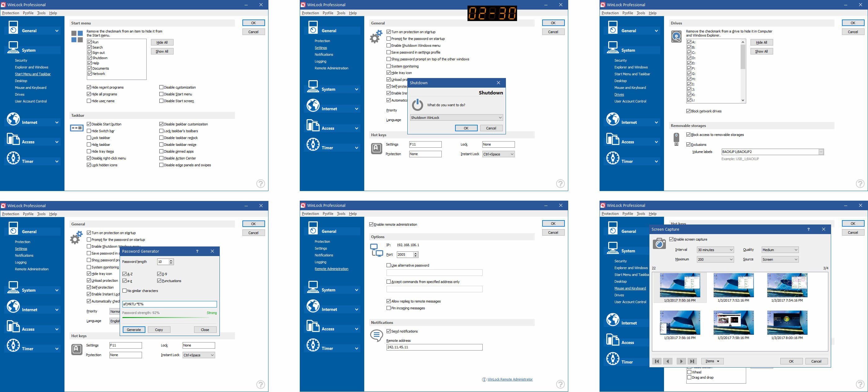868x392 pixels.
Task: Click the System icon in the bottom-left window sidebar
Action: 13,287
